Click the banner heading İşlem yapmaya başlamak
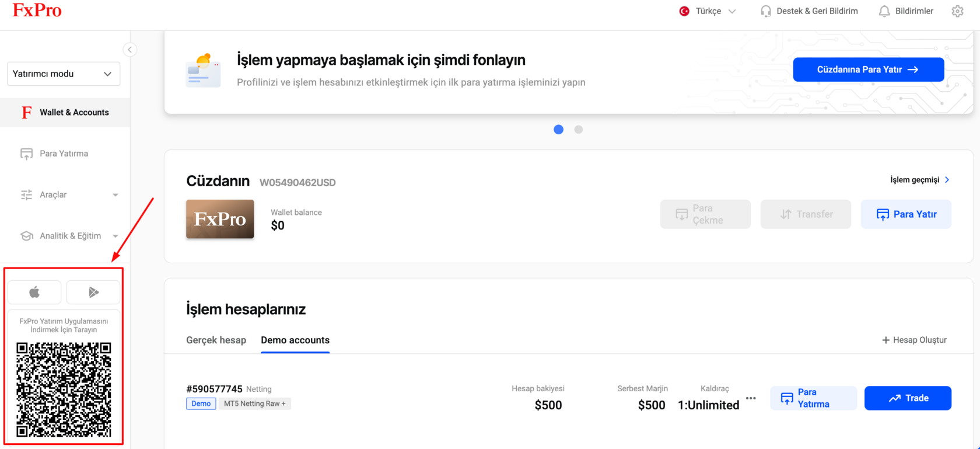Viewport: 980px width, 449px height. point(381,60)
